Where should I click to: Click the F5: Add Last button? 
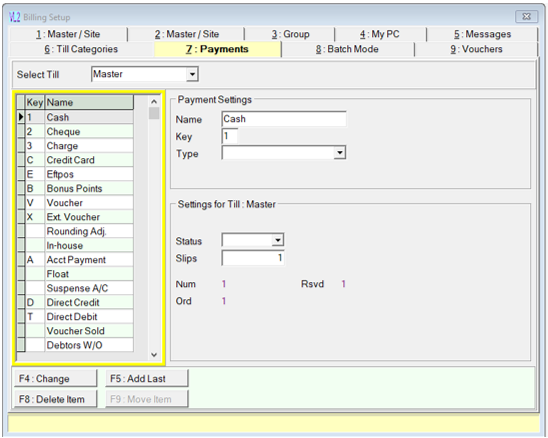pyautogui.click(x=147, y=379)
